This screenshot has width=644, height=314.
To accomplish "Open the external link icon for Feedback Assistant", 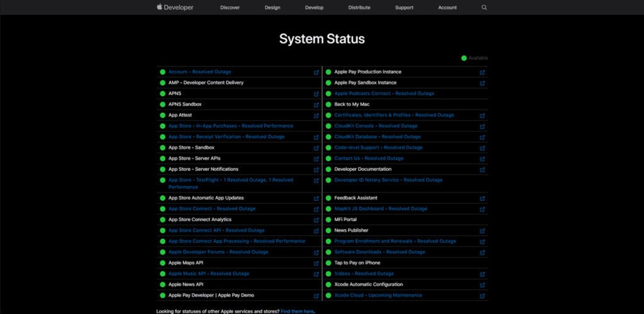I will tap(482, 199).
